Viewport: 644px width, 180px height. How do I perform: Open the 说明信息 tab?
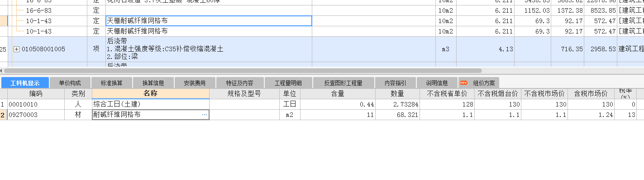[x=437, y=83]
